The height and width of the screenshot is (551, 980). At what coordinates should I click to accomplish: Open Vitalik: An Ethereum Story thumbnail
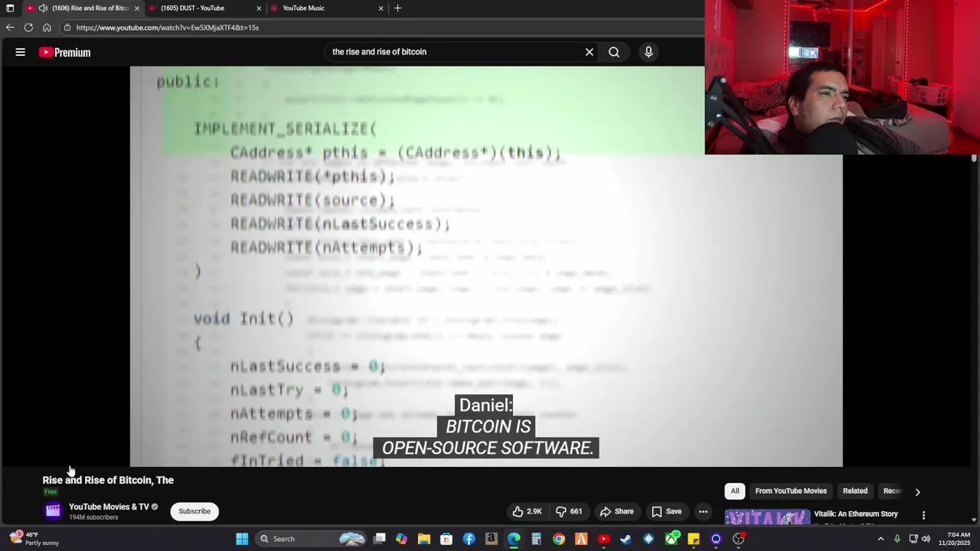767,517
